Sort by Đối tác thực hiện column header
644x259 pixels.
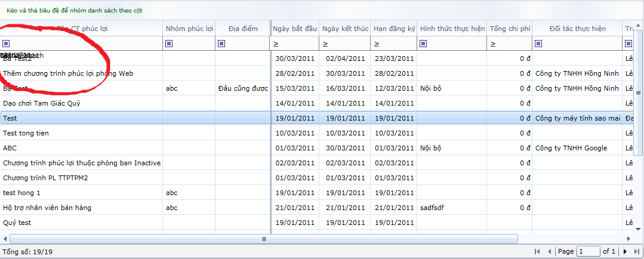[577, 29]
